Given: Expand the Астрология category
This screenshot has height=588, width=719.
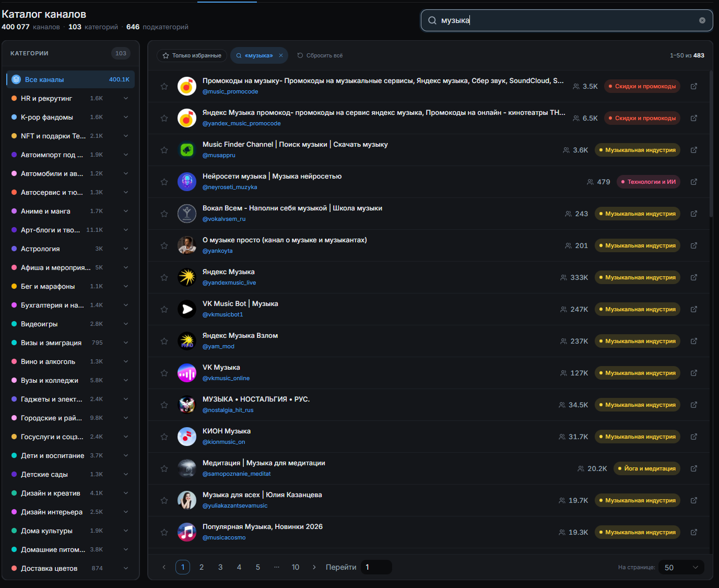Looking at the screenshot, I should 126,249.
